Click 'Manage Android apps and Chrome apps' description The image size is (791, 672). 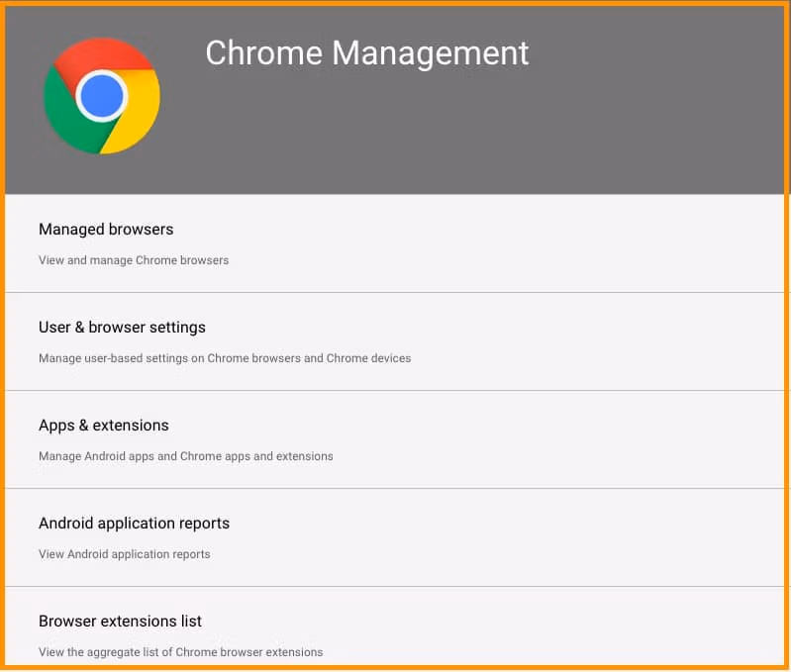(186, 456)
